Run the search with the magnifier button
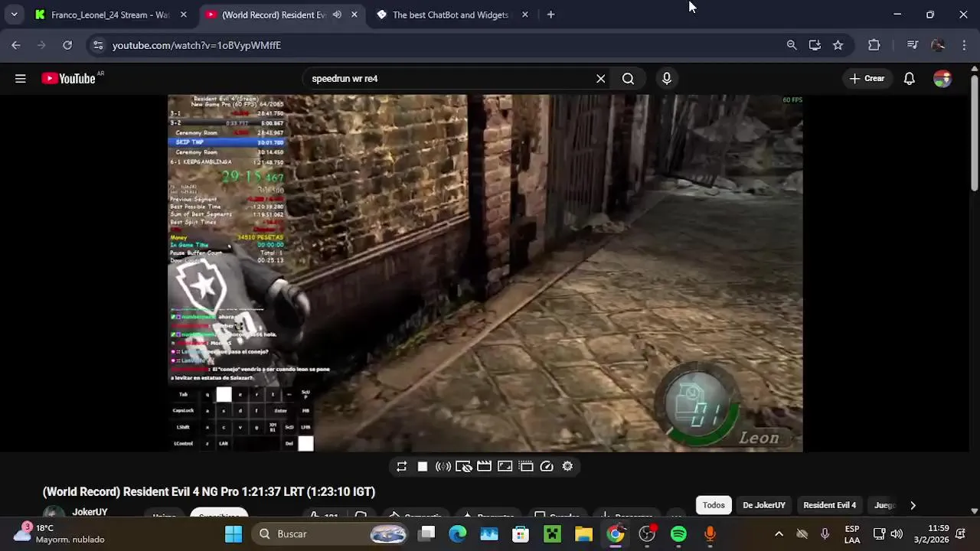 pos(628,78)
